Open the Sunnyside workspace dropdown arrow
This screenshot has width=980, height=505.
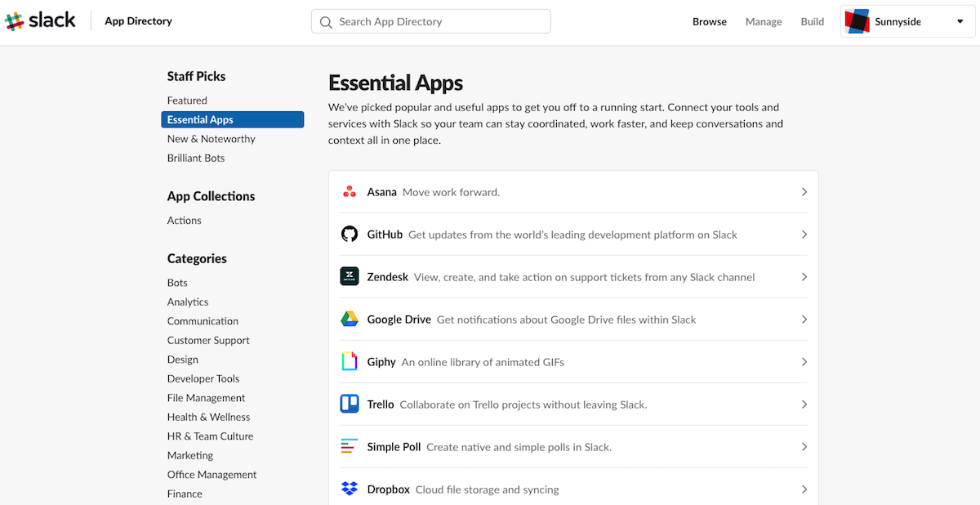click(x=960, y=22)
